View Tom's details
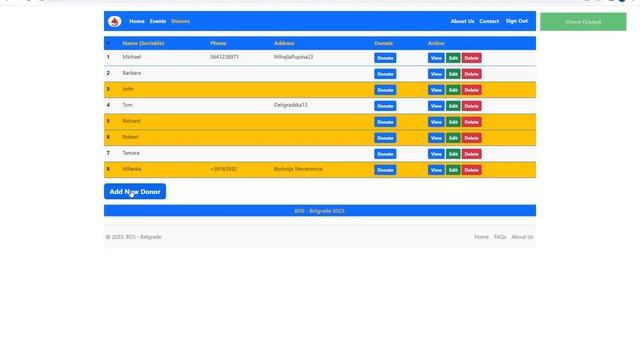 436,106
